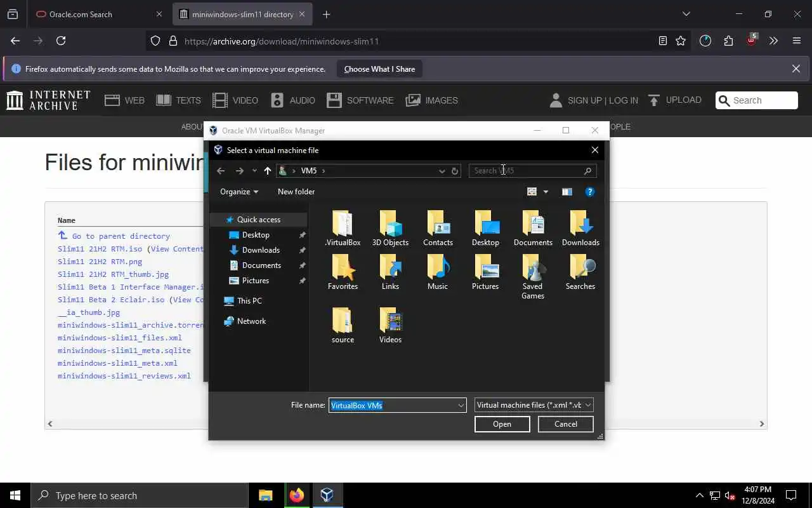Select Quick access in navigation pane

tap(258, 220)
